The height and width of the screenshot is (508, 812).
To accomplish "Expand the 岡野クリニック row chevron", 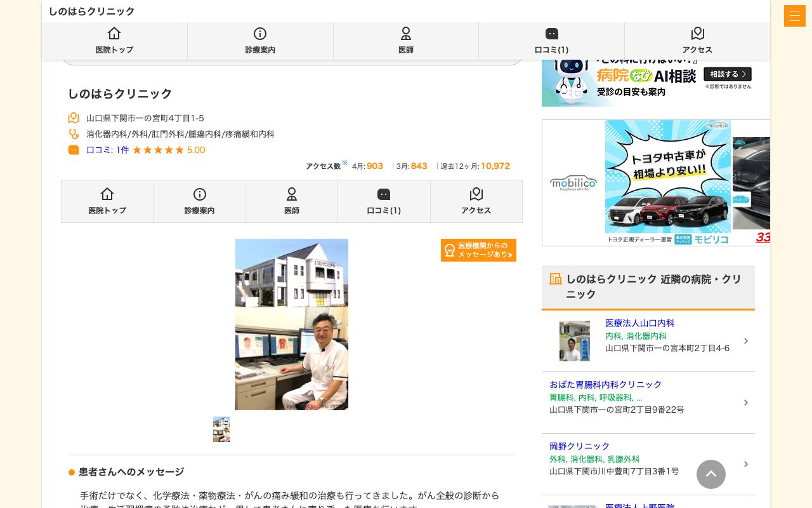I will pyautogui.click(x=746, y=464).
